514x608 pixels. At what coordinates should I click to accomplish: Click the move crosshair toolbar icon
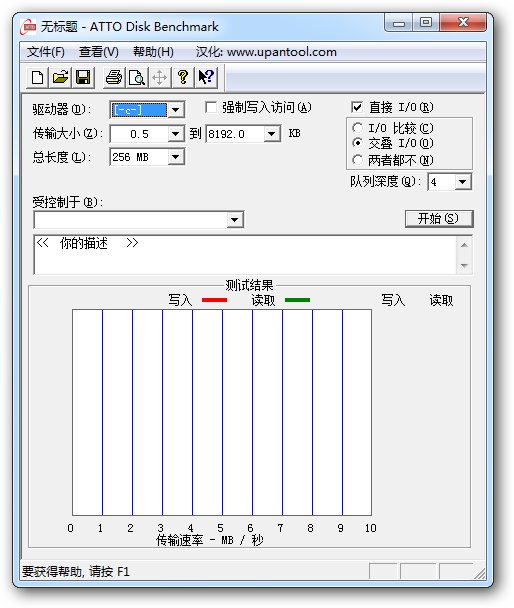(160, 78)
